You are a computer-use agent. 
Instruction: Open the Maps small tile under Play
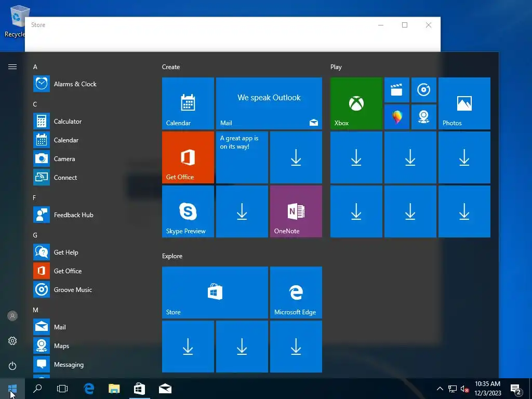click(x=424, y=117)
